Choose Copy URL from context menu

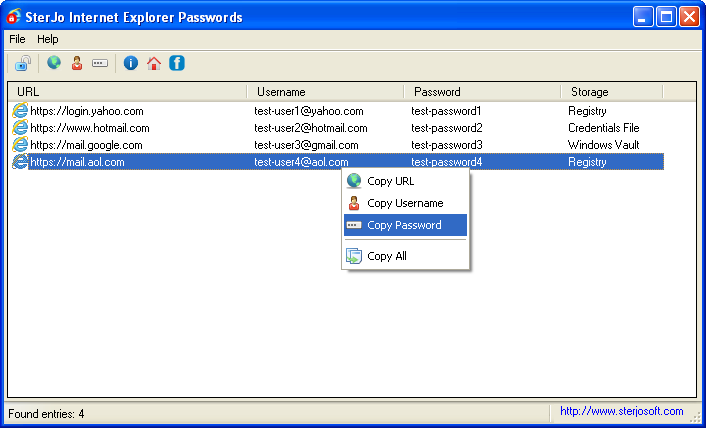click(x=405, y=181)
